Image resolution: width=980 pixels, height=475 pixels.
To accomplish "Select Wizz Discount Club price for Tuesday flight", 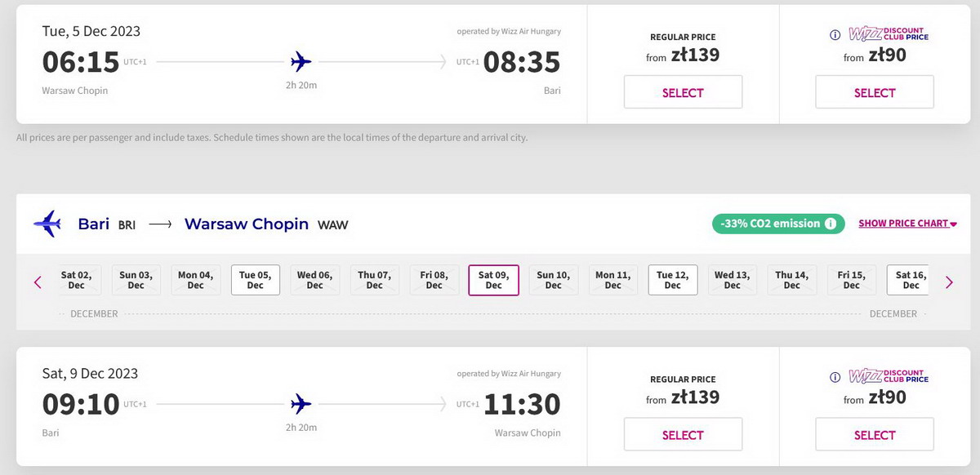I will point(875,92).
